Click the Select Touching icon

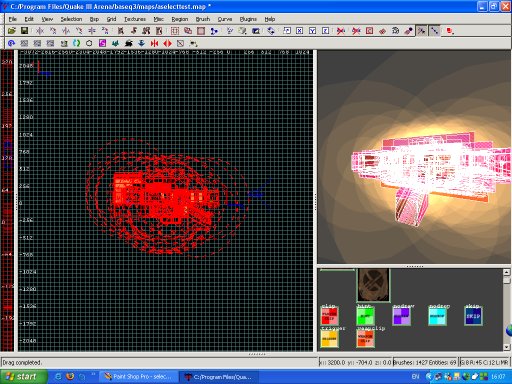[134, 31]
